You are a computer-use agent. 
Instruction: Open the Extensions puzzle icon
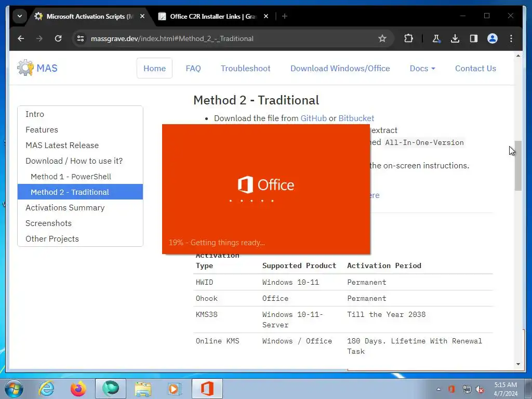pos(408,38)
